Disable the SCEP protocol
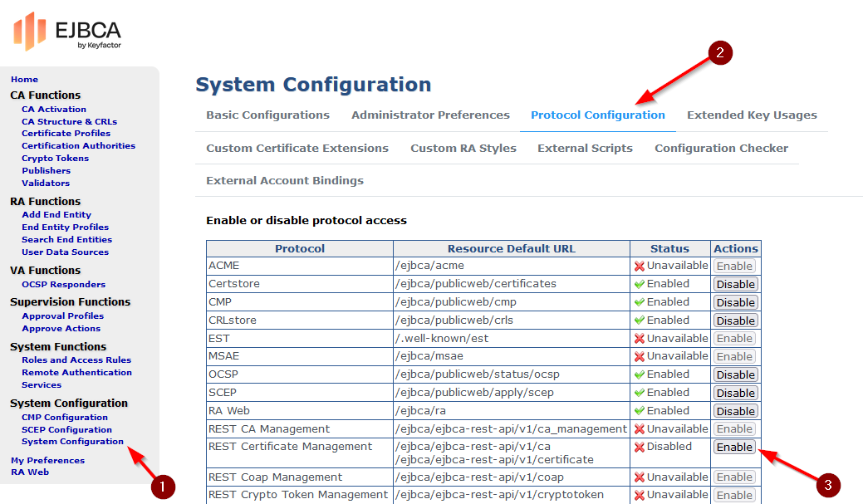Viewport: 863px width, 504px height. click(735, 393)
